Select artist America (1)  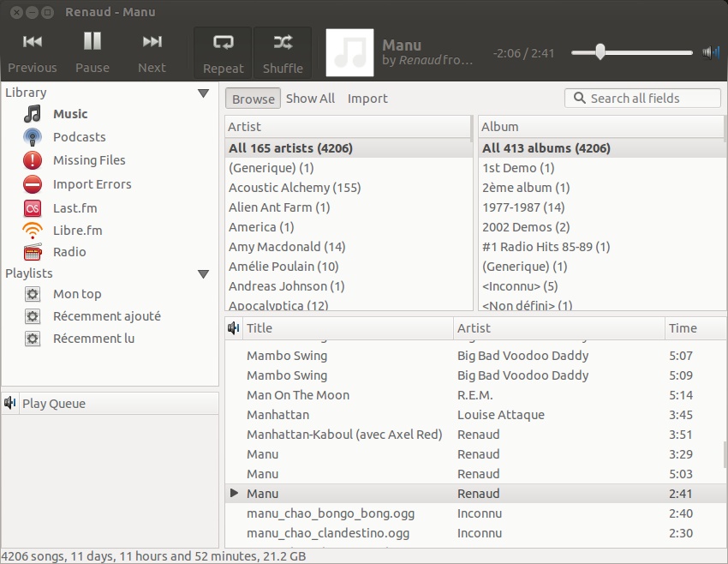point(349,227)
